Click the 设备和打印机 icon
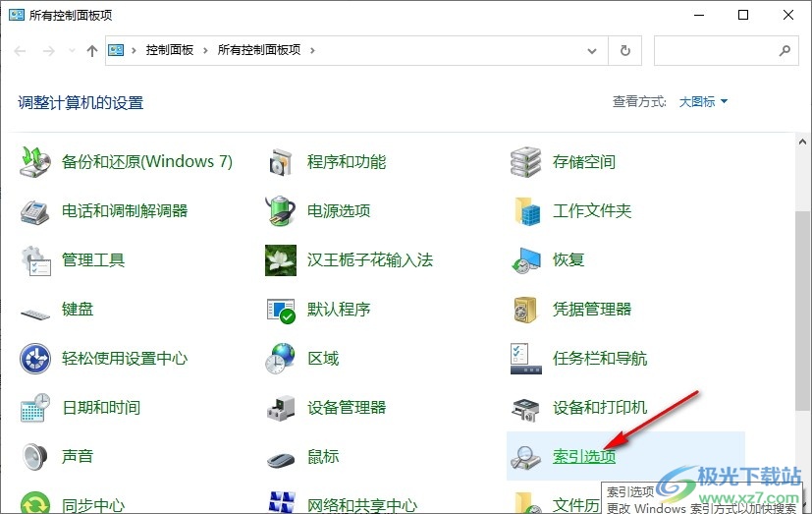The width and height of the screenshot is (812, 514). pos(526,410)
